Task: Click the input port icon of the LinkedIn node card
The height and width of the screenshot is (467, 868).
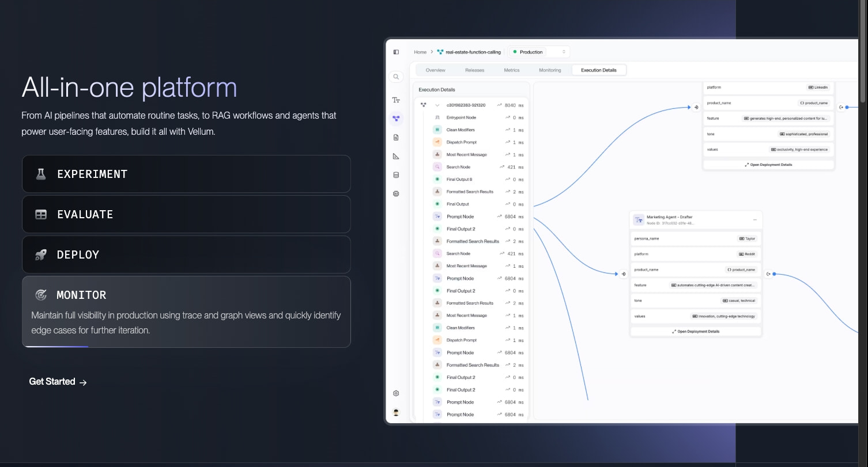Action: click(x=696, y=107)
